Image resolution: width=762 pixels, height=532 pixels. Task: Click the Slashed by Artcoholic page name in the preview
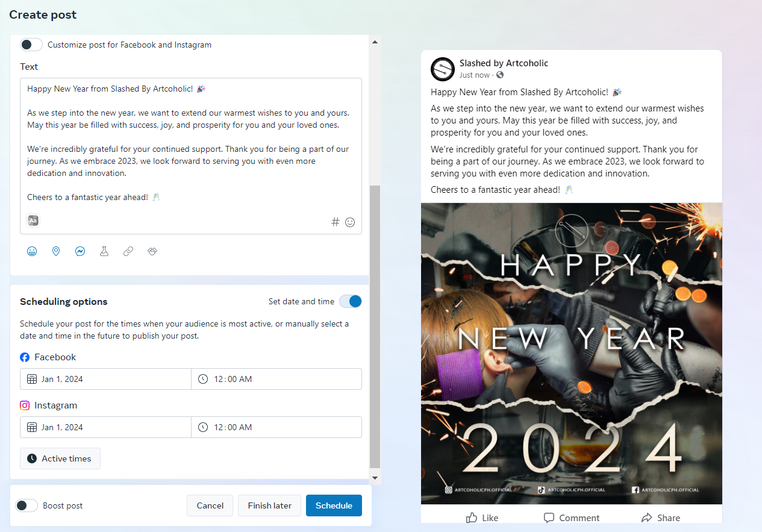[504, 63]
